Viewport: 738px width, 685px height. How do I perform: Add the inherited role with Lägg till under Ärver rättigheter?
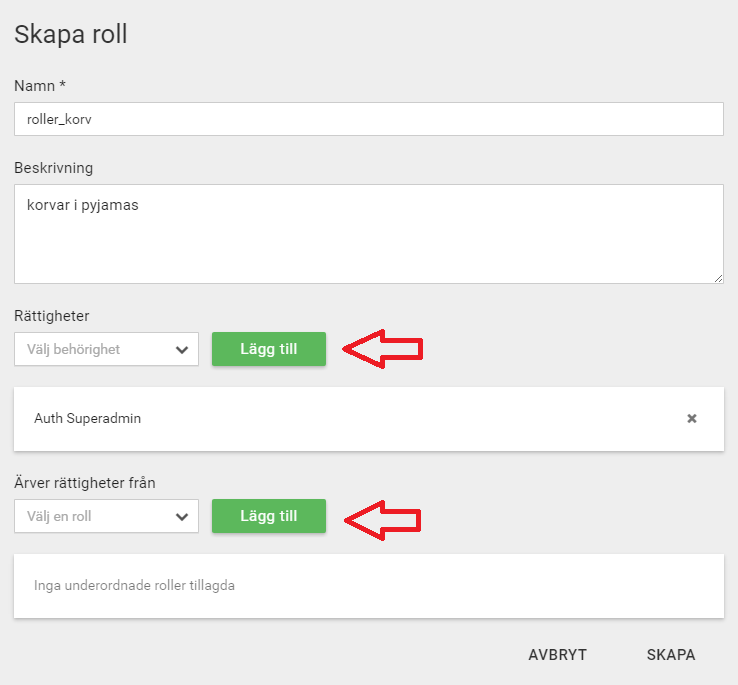[x=269, y=516]
